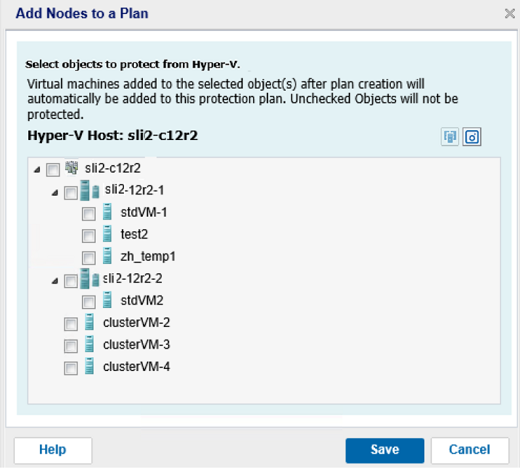Switch to the hosts and clusters view icon

[x=450, y=137]
